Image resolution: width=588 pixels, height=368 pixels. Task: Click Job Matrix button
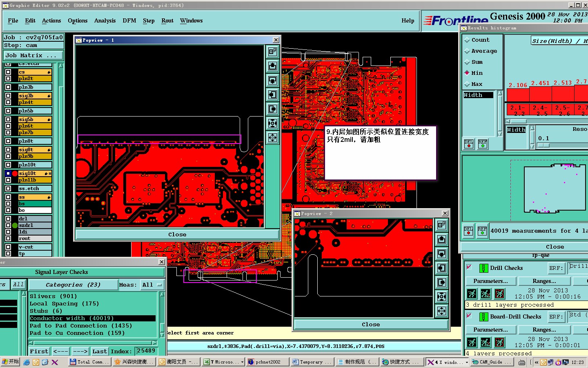click(33, 56)
